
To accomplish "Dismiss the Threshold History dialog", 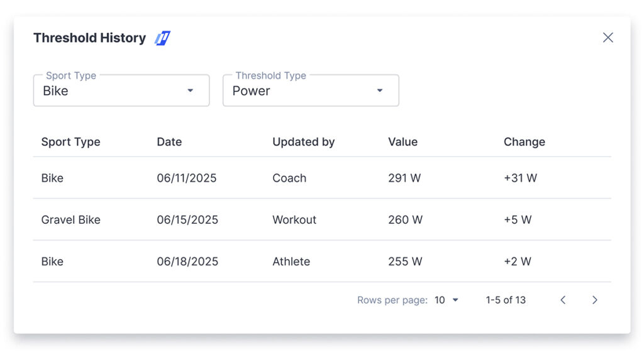I will (x=608, y=37).
